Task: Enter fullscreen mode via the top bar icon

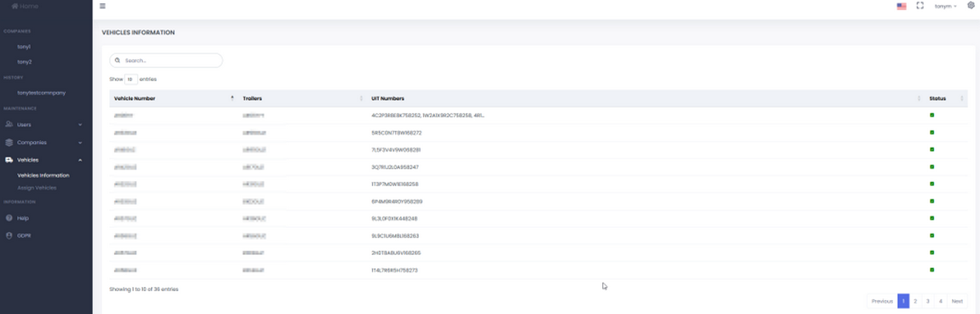Action: (920, 6)
